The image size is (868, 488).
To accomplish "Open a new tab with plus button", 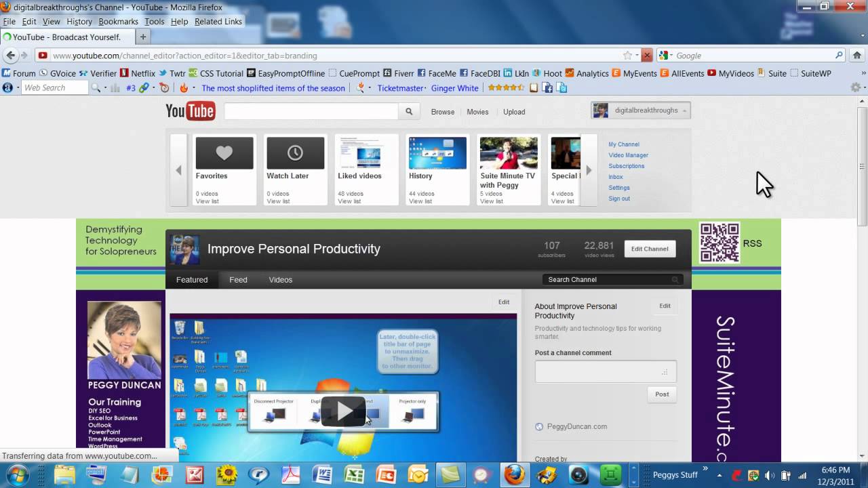I will 143,37.
